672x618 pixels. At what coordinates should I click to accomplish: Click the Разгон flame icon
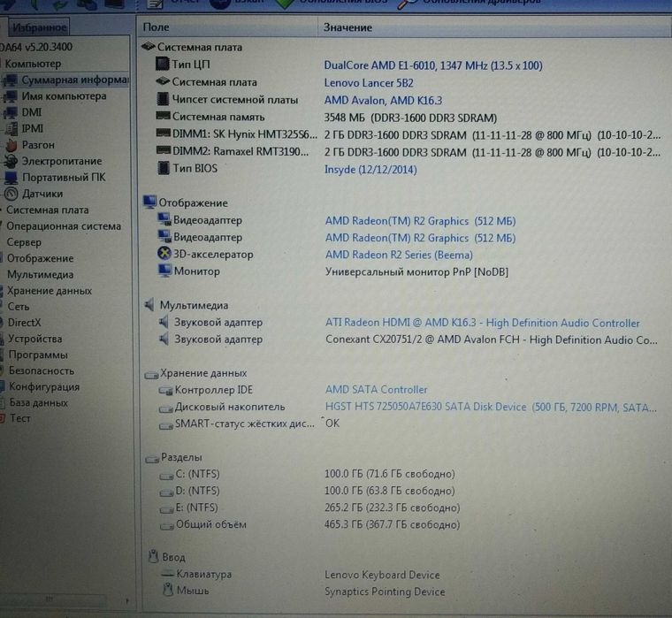pos(11,145)
